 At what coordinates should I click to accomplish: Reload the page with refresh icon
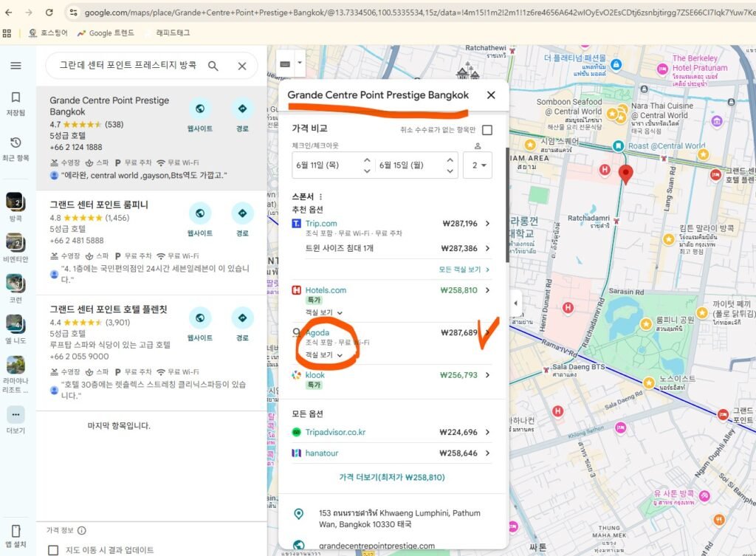click(x=49, y=12)
